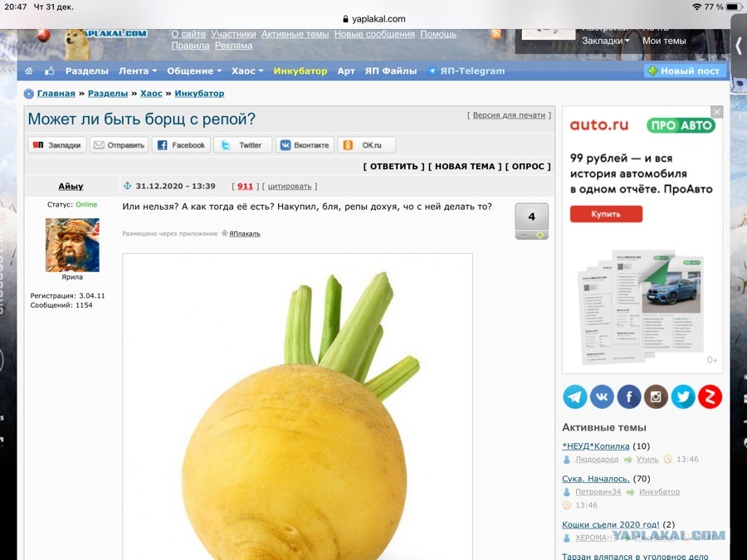Screen dimensions: 747x560
Task: Click the auto.ru ad report thumbnail
Action: [x=642, y=307]
